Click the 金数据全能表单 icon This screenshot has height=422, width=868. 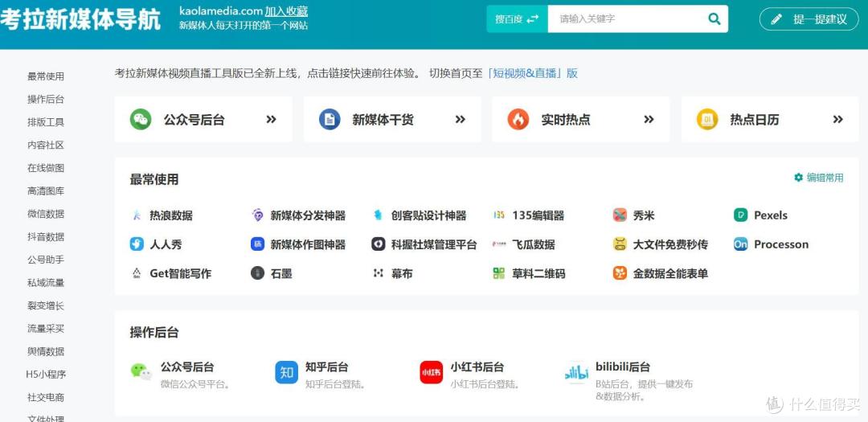620,273
